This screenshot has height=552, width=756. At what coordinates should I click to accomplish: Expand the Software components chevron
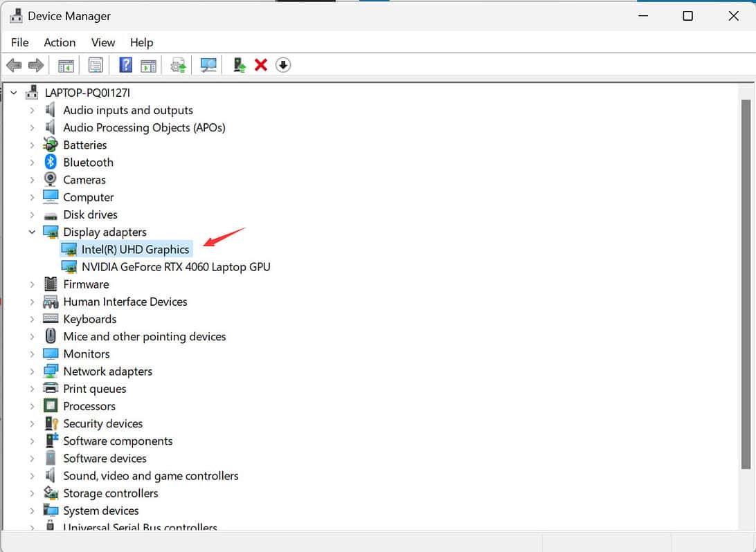tap(32, 441)
